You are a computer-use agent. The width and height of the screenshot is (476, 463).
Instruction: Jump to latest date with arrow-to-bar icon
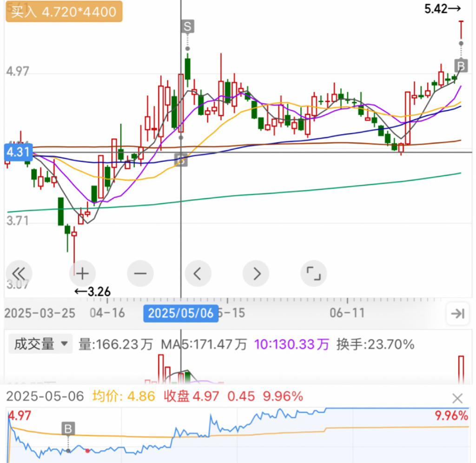click(458, 314)
